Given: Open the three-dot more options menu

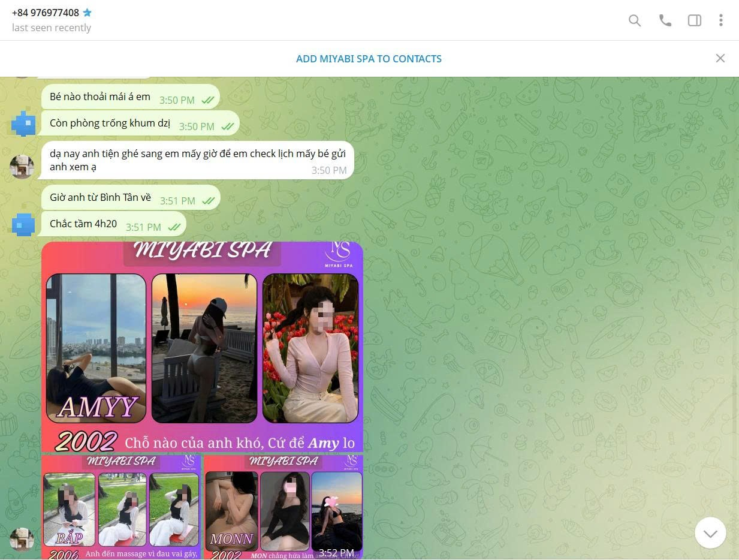Looking at the screenshot, I should pos(720,20).
